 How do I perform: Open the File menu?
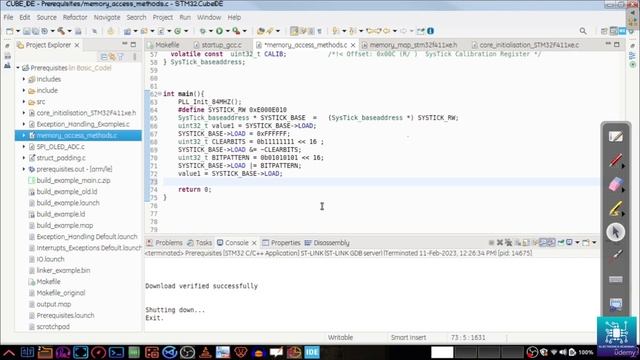pyautogui.click(x=8, y=17)
